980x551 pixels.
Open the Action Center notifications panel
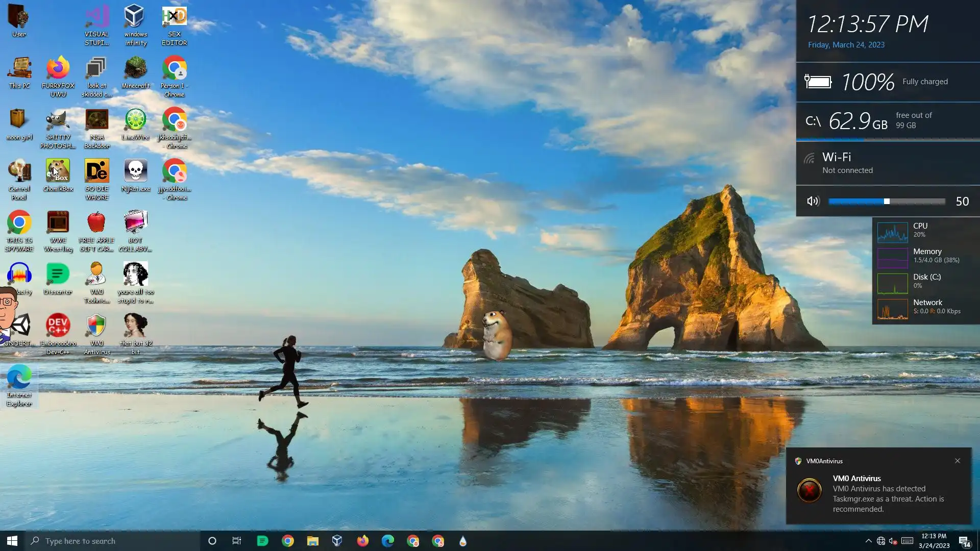(964, 541)
